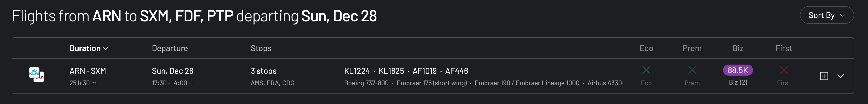Click the Economy unavailable X icon
This screenshot has height=104, width=868.
[646, 70]
